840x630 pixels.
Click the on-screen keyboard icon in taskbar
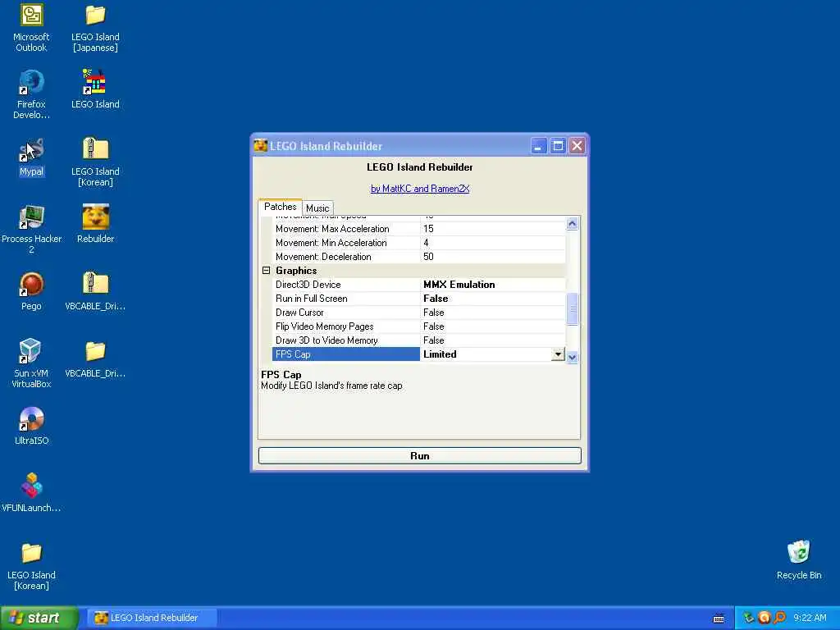[x=719, y=619]
